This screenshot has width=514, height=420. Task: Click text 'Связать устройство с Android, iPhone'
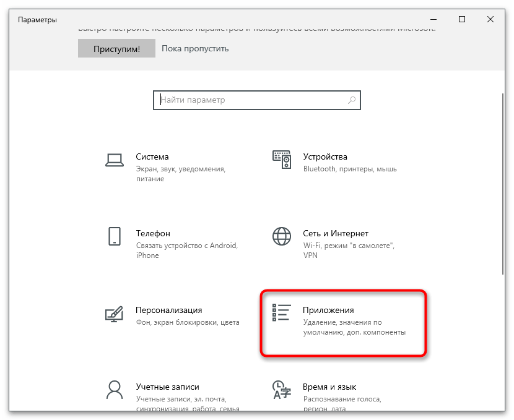click(x=187, y=251)
